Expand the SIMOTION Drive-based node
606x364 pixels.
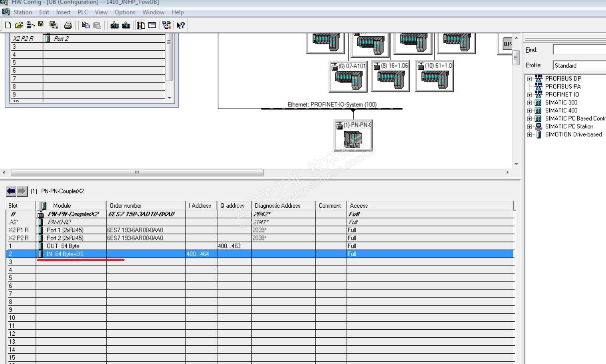click(x=530, y=134)
